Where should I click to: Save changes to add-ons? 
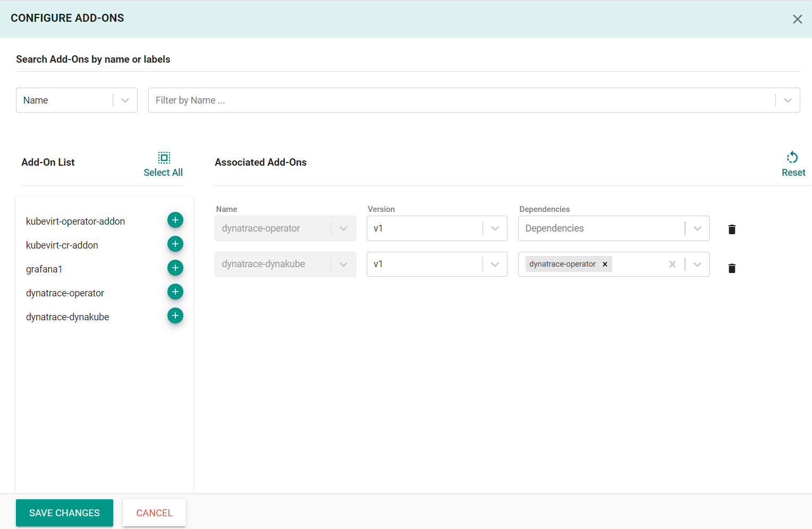(64, 513)
